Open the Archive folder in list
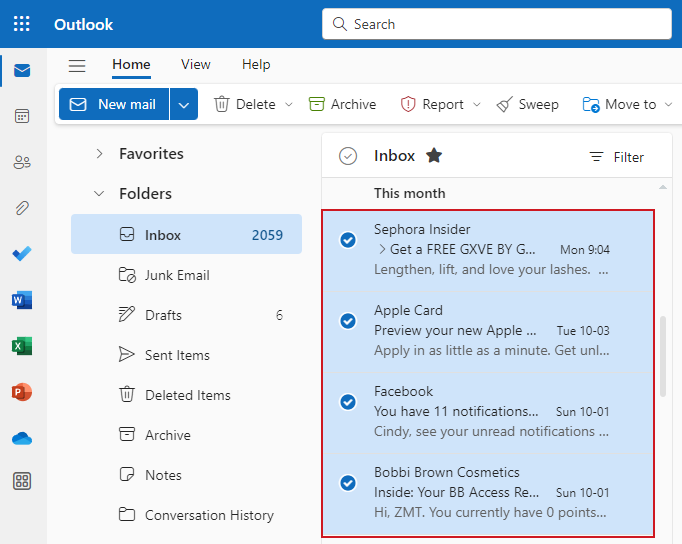Image resolution: width=682 pixels, height=544 pixels. (x=186, y=435)
